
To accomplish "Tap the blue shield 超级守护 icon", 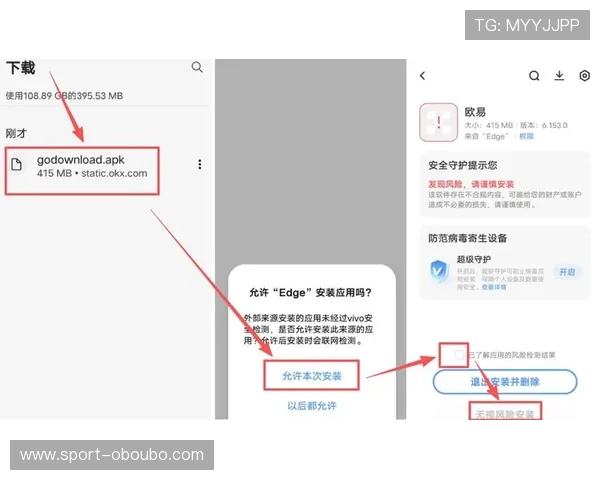I will point(439,271).
